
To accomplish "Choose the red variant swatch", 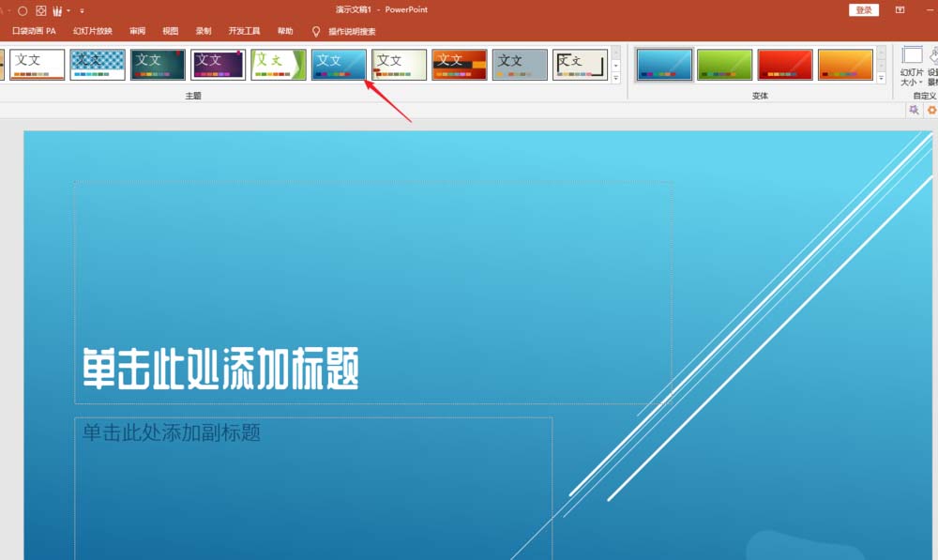I will 785,65.
